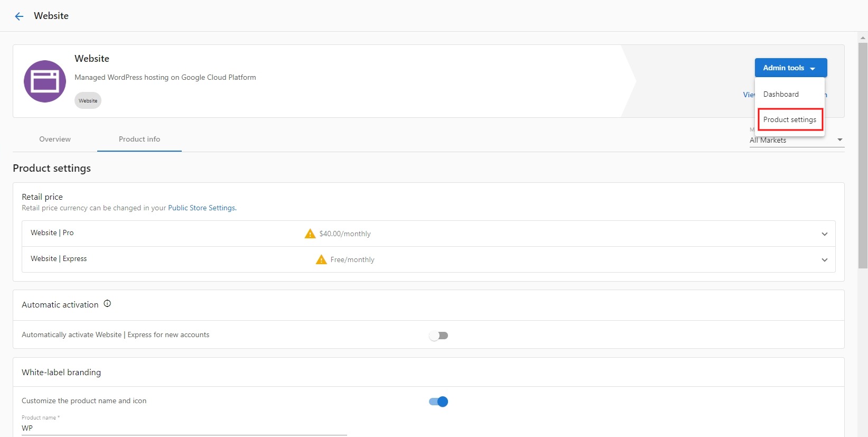Expand the Website | Pro pricing row

point(428,234)
